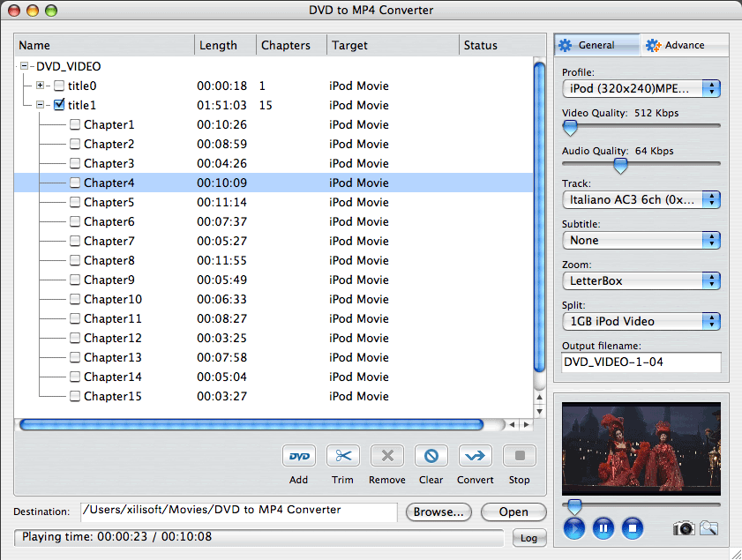Click the Clear list icon

click(431, 456)
